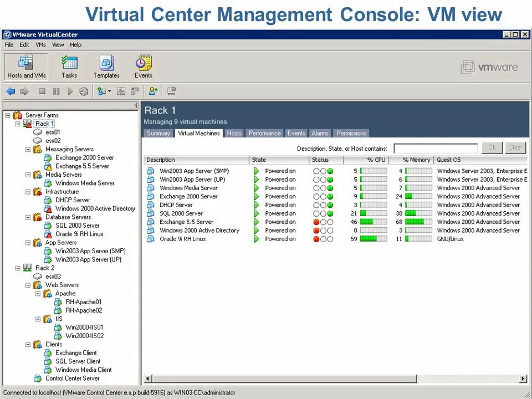This screenshot has width=532, height=399.
Task: Open the Events view in toolbar
Action: (x=143, y=67)
